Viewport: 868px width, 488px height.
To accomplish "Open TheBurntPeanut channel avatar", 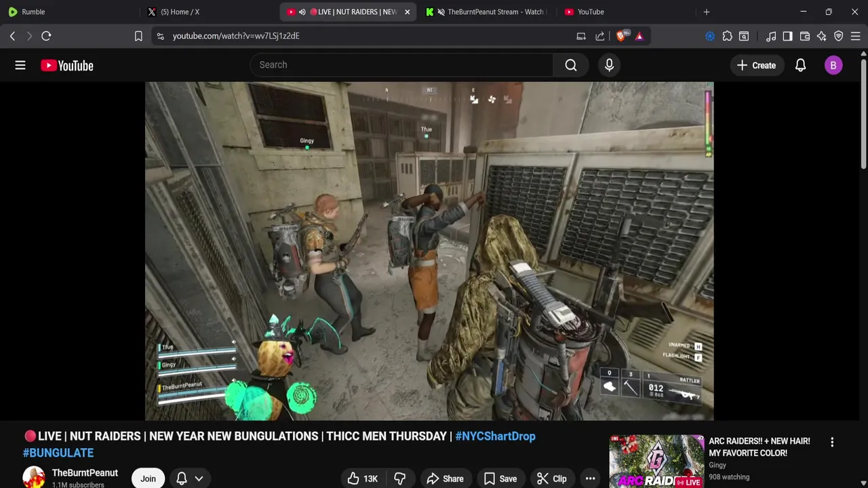I will click(x=34, y=477).
